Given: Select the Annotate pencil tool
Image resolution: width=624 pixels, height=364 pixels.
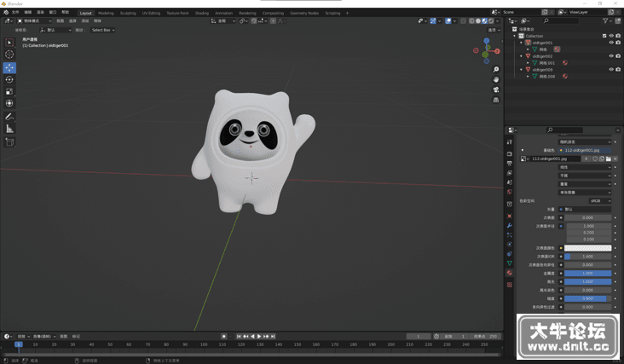Looking at the screenshot, I should pos(9,117).
